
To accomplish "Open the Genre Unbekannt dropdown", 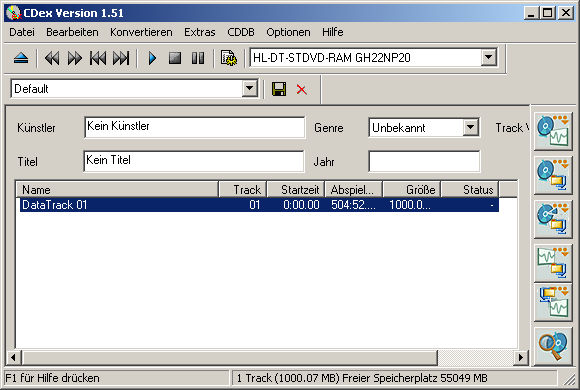I will 471,127.
